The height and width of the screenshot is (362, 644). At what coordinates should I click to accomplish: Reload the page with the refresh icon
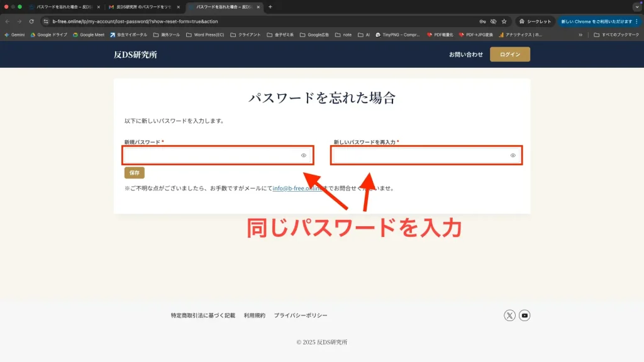[x=31, y=21]
